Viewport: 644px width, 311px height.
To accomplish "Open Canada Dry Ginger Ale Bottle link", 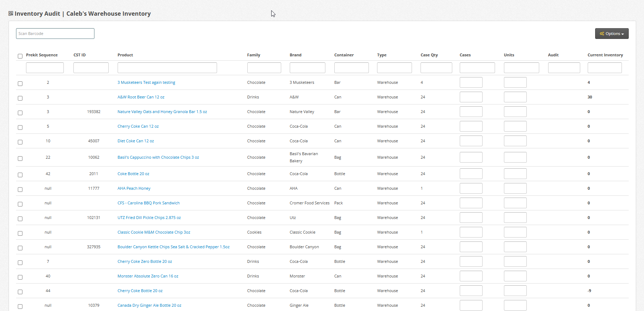I will (149, 305).
